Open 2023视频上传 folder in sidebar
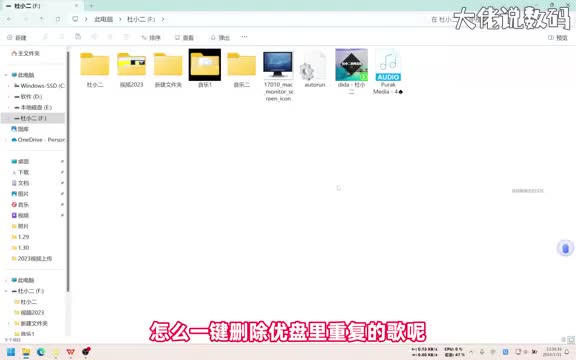This screenshot has width=576, height=360. (x=32, y=259)
